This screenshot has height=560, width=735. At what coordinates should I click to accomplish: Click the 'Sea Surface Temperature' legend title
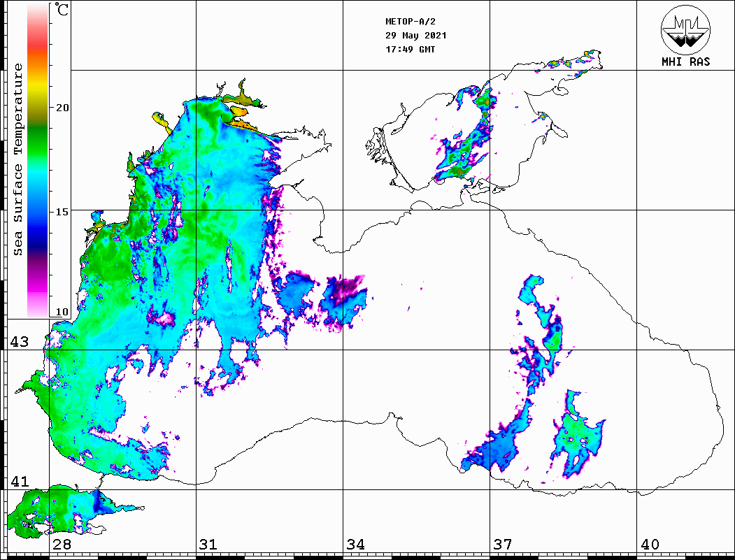[17, 159]
